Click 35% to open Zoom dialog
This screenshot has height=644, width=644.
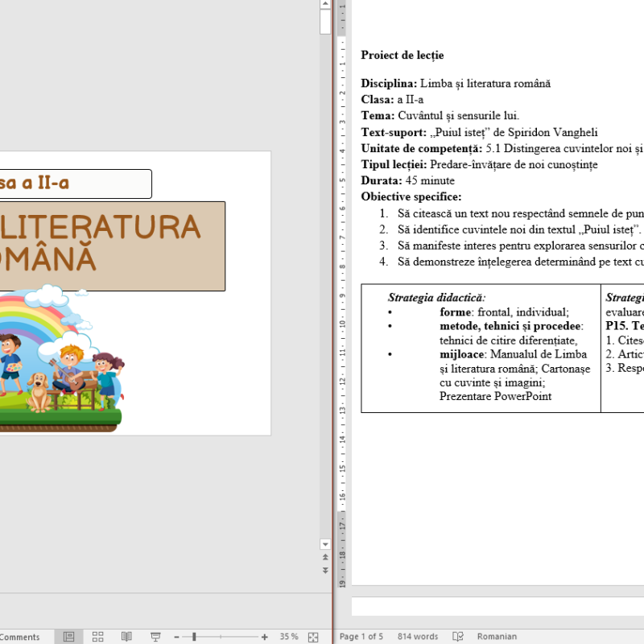pos(288,637)
